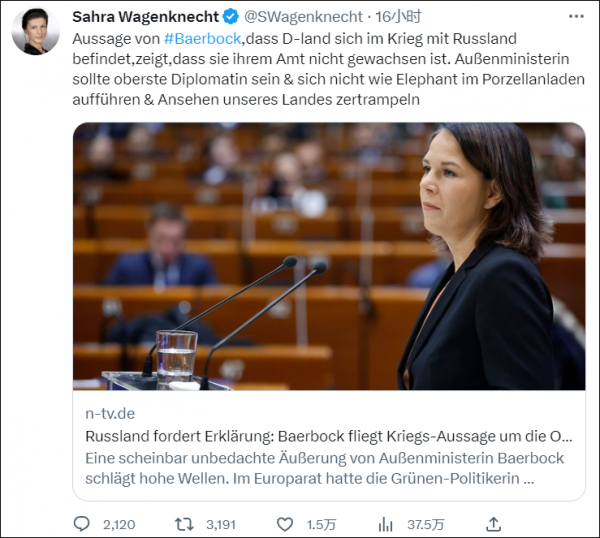The image size is (600, 538).
Task: Open view analytics bar chart icon
Action: [x=385, y=524]
